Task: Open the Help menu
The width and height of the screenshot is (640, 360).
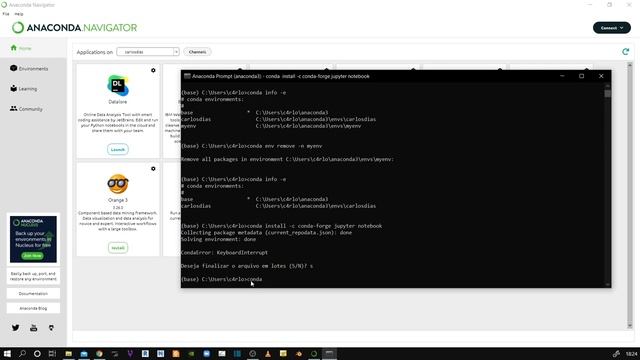Action: 19,14
